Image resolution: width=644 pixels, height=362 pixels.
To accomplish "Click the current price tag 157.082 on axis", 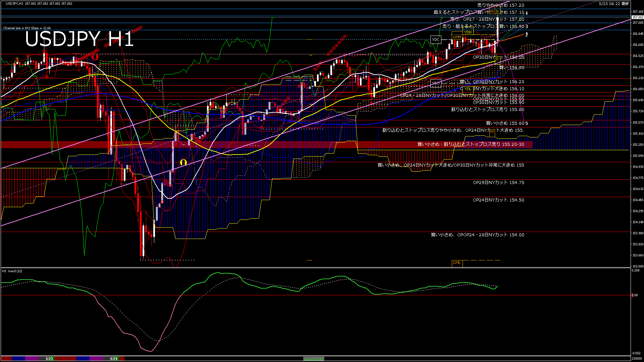I will tap(637, 17).
